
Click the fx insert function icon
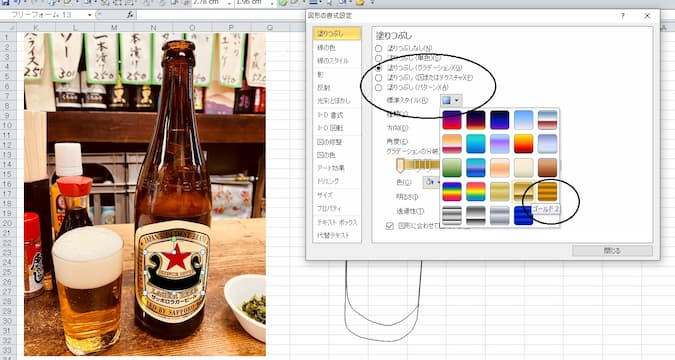pyautogui.click(x=130, y=15)
